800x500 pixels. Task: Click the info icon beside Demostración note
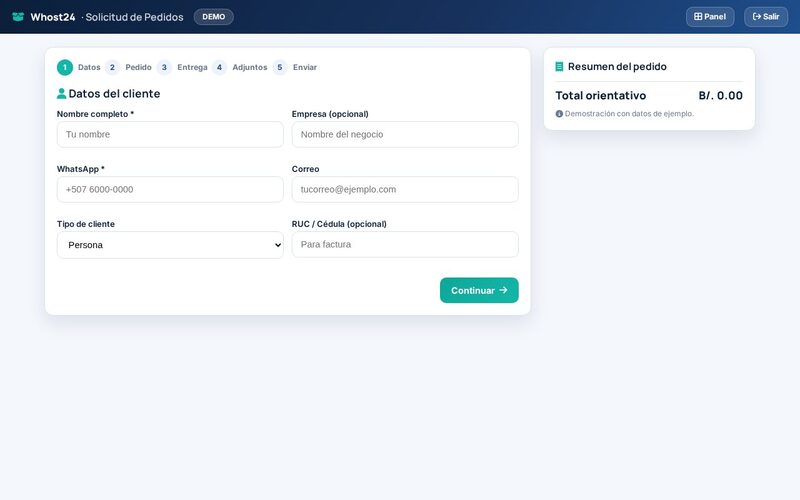(559, 114)
